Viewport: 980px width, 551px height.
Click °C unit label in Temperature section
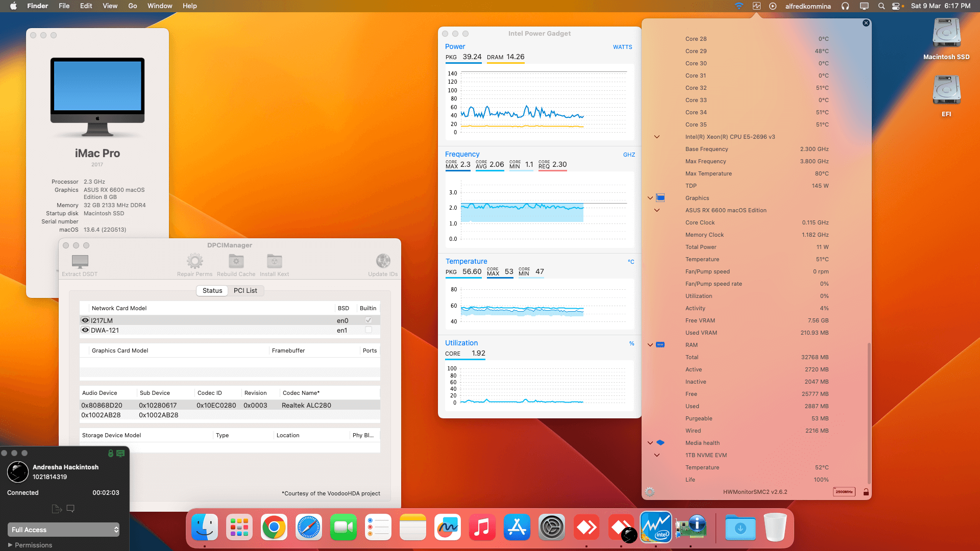click(x=631, y=262)
